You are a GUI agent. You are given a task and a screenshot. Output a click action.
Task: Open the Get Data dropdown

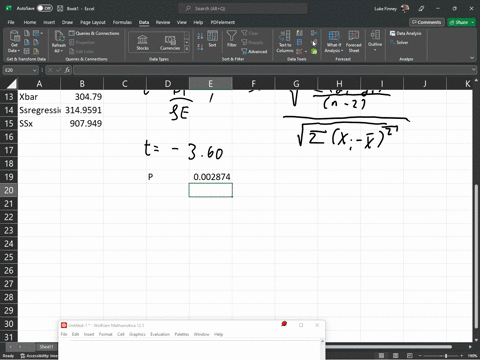[14, 42]
